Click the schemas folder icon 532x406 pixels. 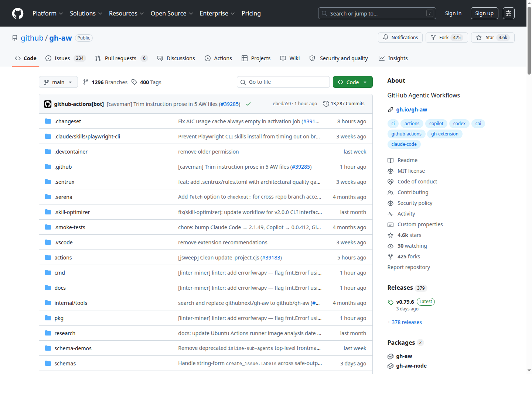pyautogui.click(x=48, y=363)
